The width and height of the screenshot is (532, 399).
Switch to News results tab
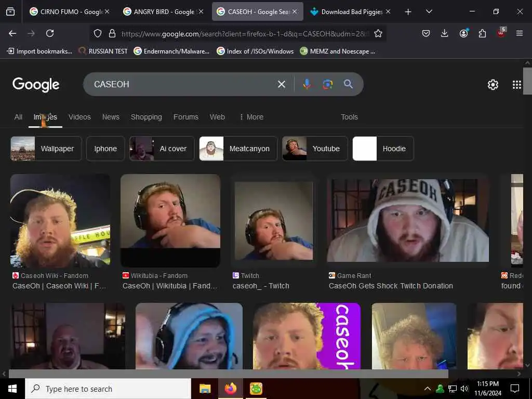[111, 117]
